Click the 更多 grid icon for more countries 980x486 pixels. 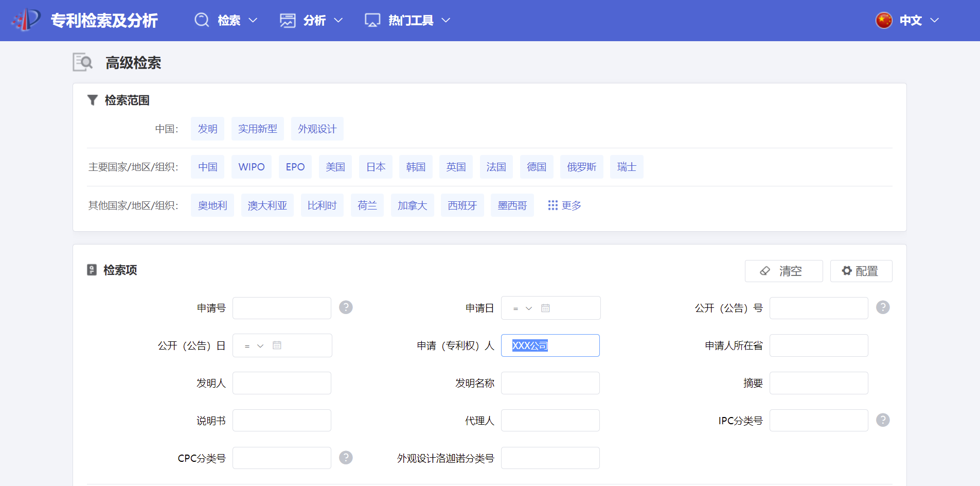tap(553, 205)
